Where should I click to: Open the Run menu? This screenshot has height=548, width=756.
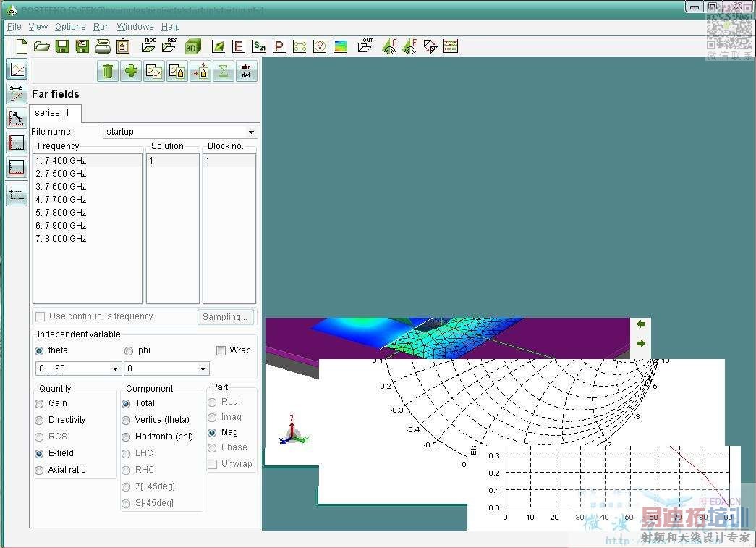tap(101, 27)
